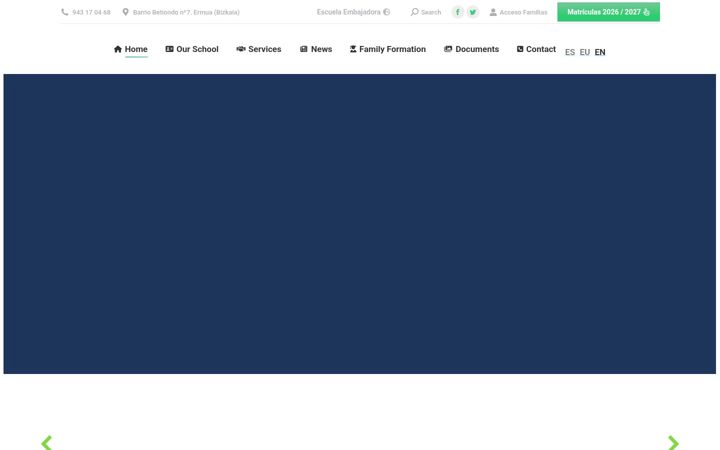
Task: Click the Services handshake icon
Action: tap(241, 49)
